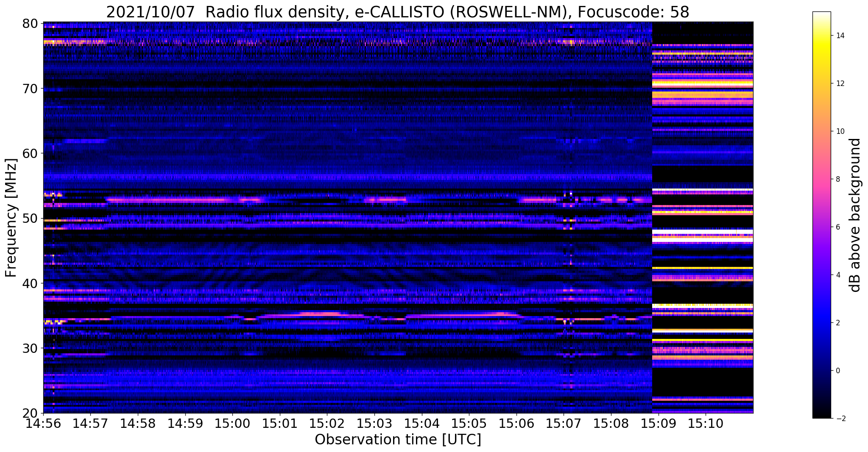
Task: Click the colorbar tick labeled 8
Action: click(837, 179)
